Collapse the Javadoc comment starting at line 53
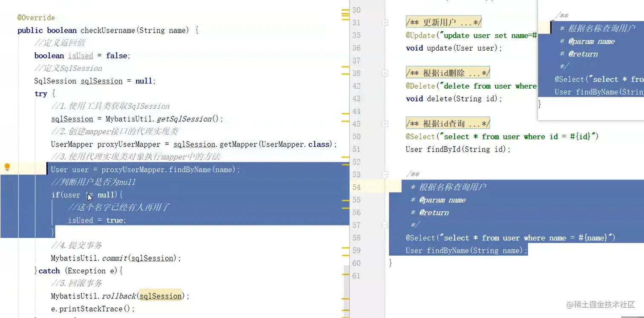644x318 pixels. pos(385,174)
